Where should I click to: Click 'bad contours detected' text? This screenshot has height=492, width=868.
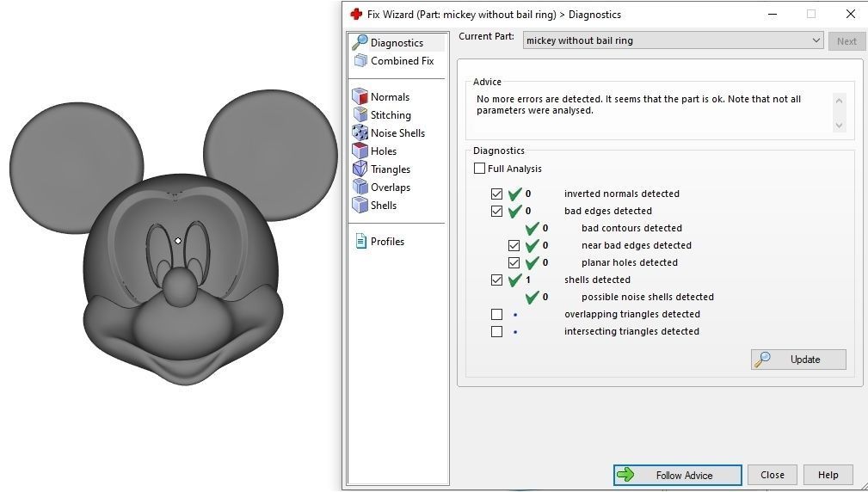click(631, 228)
